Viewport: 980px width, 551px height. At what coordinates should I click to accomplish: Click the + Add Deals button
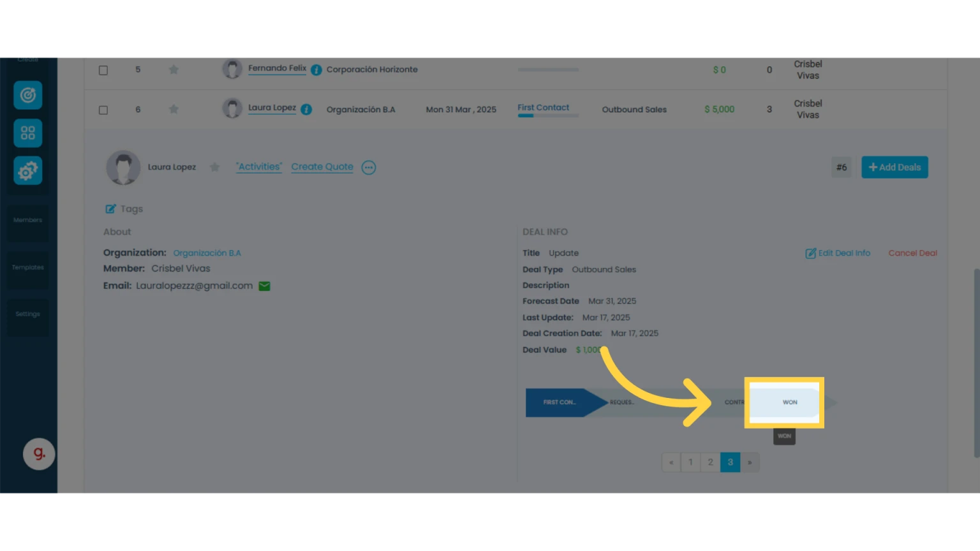pos(895,167)
